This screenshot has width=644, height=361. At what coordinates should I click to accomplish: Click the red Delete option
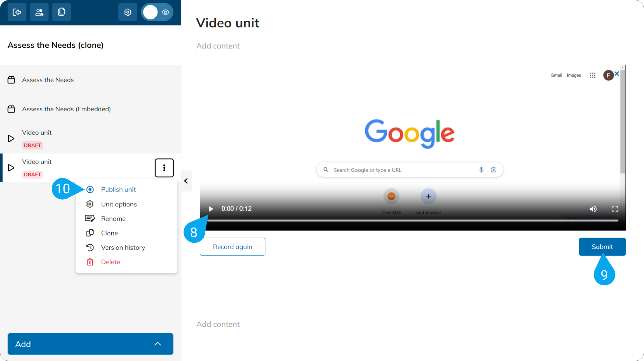(111, 262)
